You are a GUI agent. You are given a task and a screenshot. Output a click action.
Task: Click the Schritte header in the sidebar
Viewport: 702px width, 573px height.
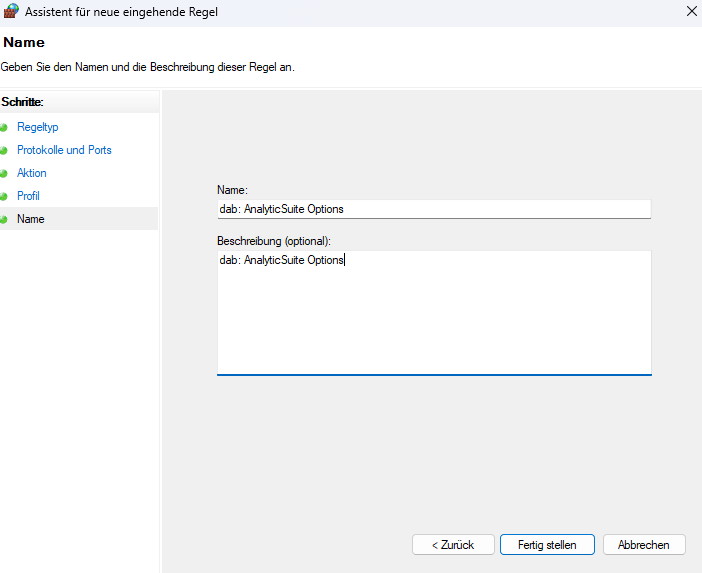click(x=23, y=102)
